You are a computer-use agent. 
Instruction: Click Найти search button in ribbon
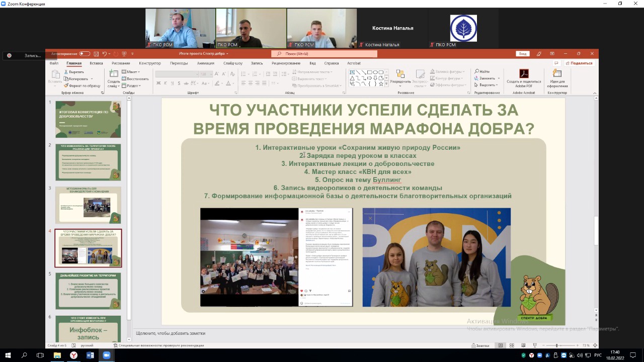pos(482,71)
